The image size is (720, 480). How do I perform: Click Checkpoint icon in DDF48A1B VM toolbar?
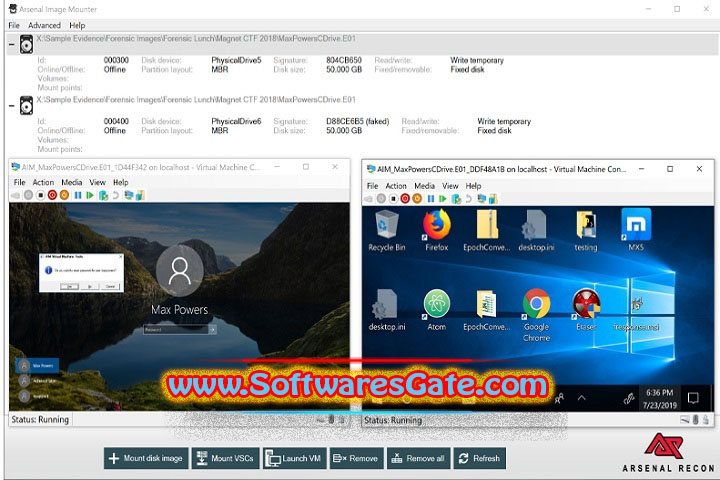456,199
